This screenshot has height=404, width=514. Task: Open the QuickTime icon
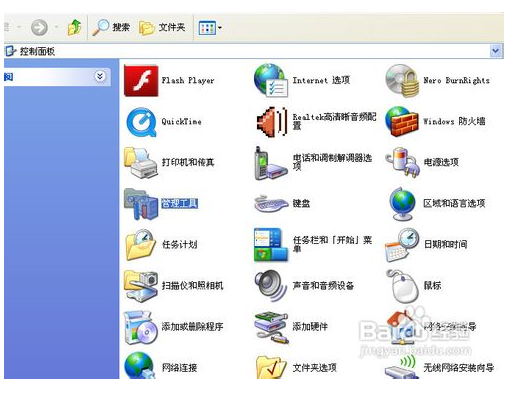point(141,122)
